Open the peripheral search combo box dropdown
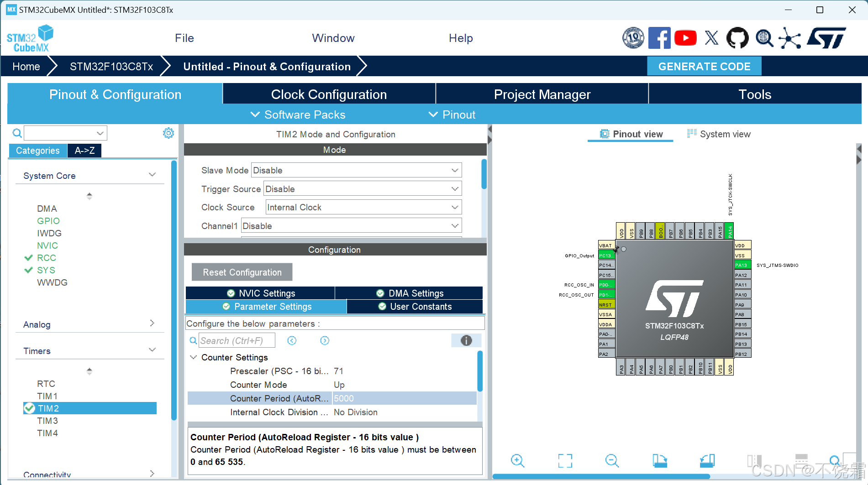The height and width of the screenshot is (485, 868). (100, 133)
